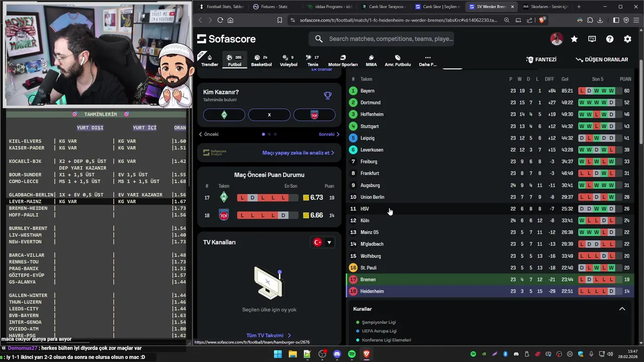Open Tüm TV Takvimi link

[x=269, y=335]
